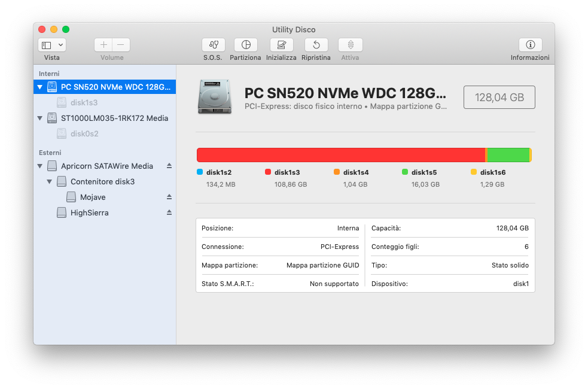Viewport: 588px width, 389px height.
Task: Click the remove Volume minus button
Action: 121,45
